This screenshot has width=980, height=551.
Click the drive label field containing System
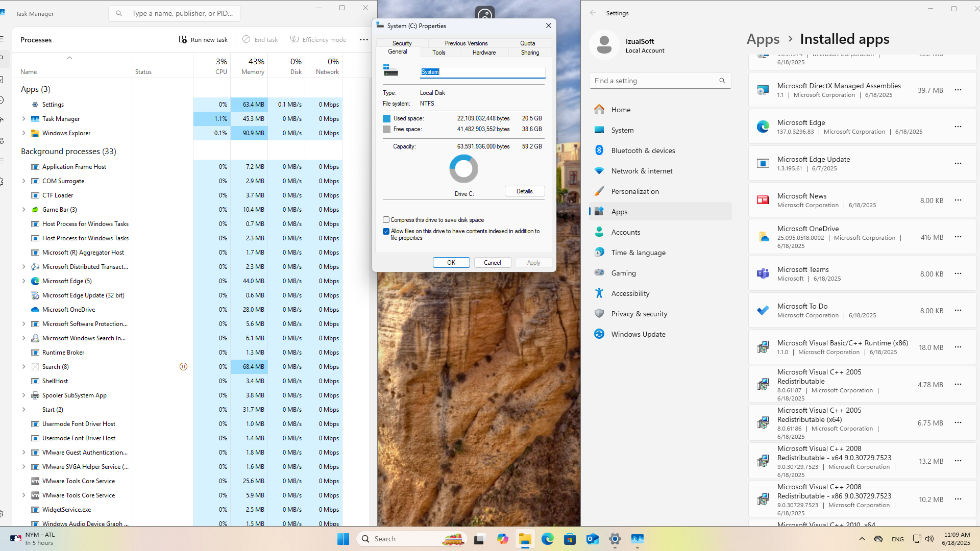point(483,72)
